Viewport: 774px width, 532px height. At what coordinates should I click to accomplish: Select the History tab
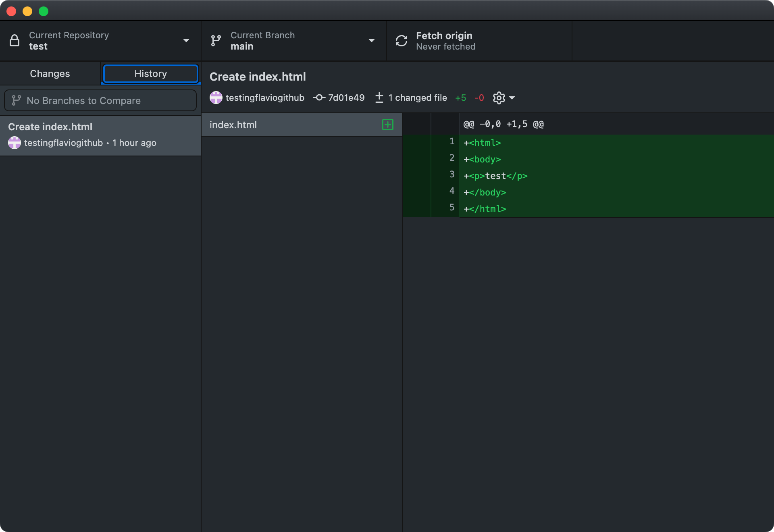tap(150, 74)
